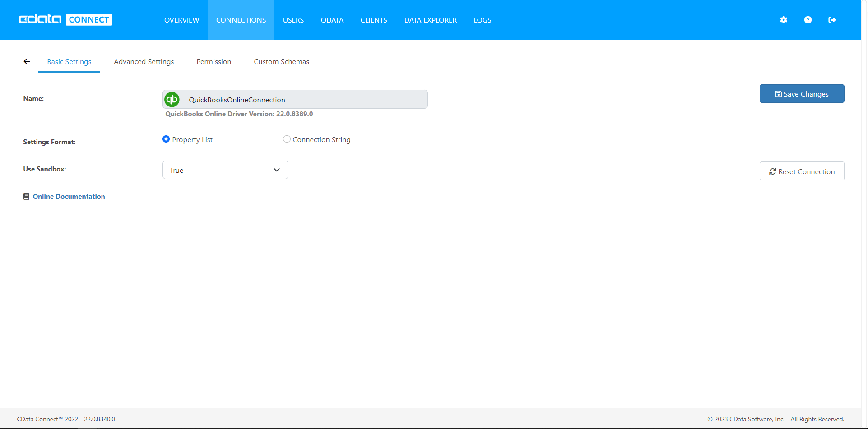Open the Logs section
This screenshot has height=429, width=868.
pos(482,20)
